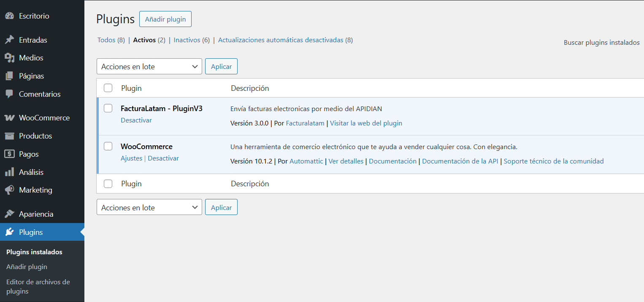Click the Buscar plugins instalados label
This screenshot has width=644, height=302.
coord(602,43)
